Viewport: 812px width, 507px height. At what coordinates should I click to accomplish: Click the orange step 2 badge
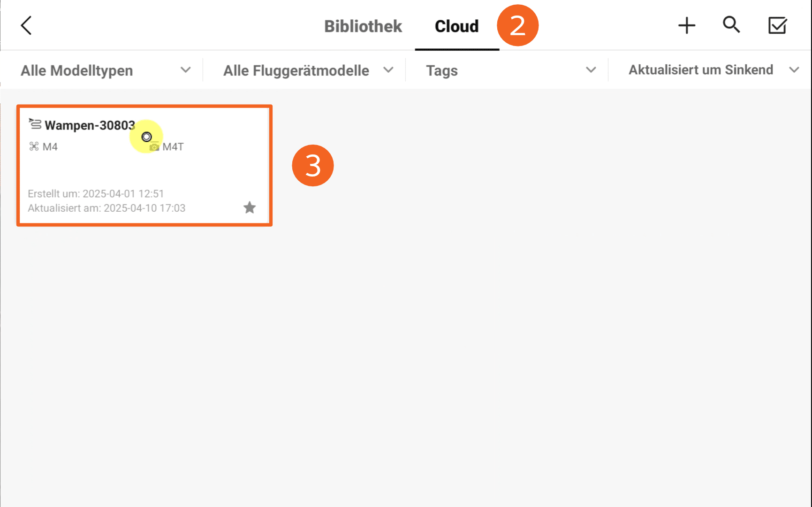(x=517, y=25)
